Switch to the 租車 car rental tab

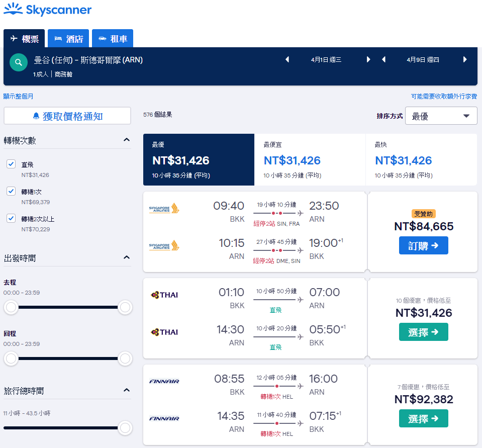click(113, 38)
